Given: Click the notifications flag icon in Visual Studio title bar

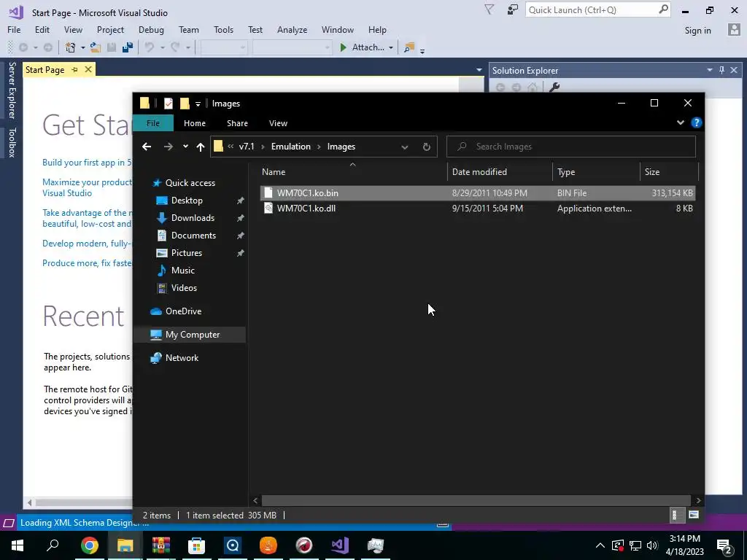Looking at the screenshot, I should tap(489, 9).
